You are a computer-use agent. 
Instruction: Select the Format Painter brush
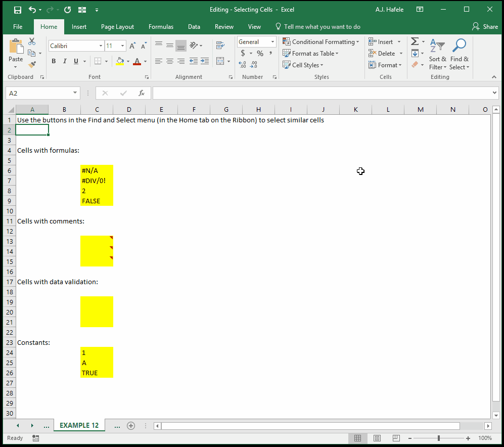click(32, 65)
